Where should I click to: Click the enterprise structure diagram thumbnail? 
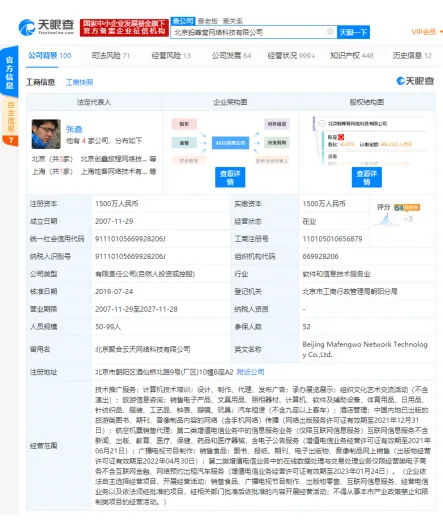(x=230, y=142)
